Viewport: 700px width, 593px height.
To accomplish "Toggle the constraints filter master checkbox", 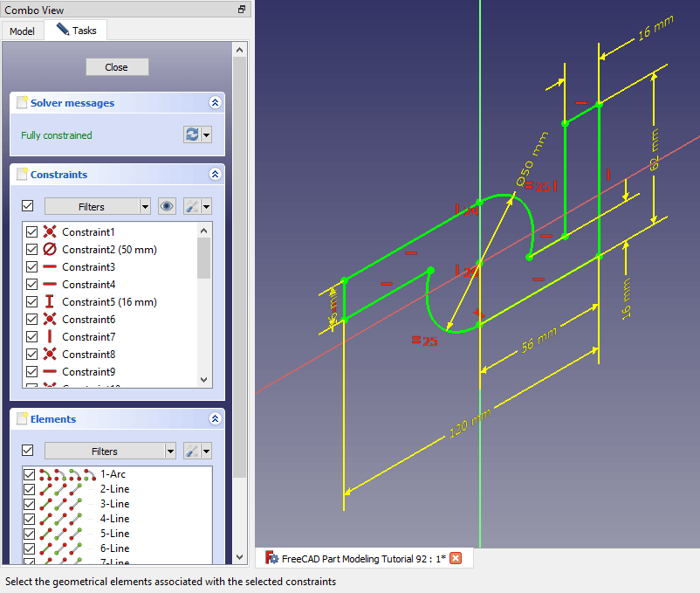I will click(x=28, y=206).
